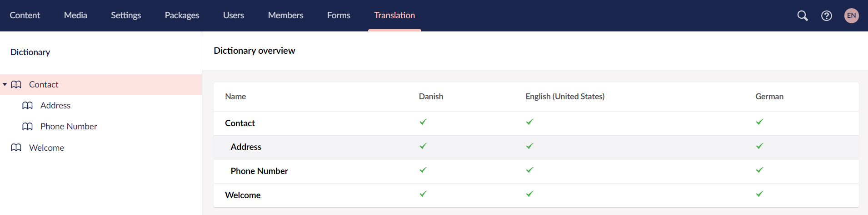This screenshot has height=215, width=868.
Task: Open the help question mark icon
Action: [827, 15]
